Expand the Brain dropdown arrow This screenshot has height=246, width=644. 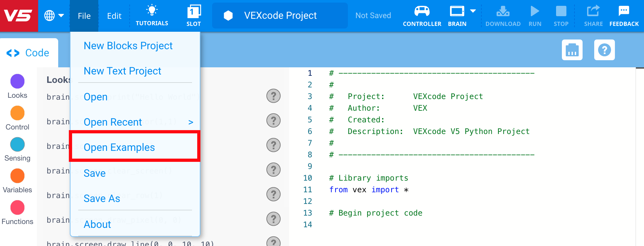pos(473,11)
